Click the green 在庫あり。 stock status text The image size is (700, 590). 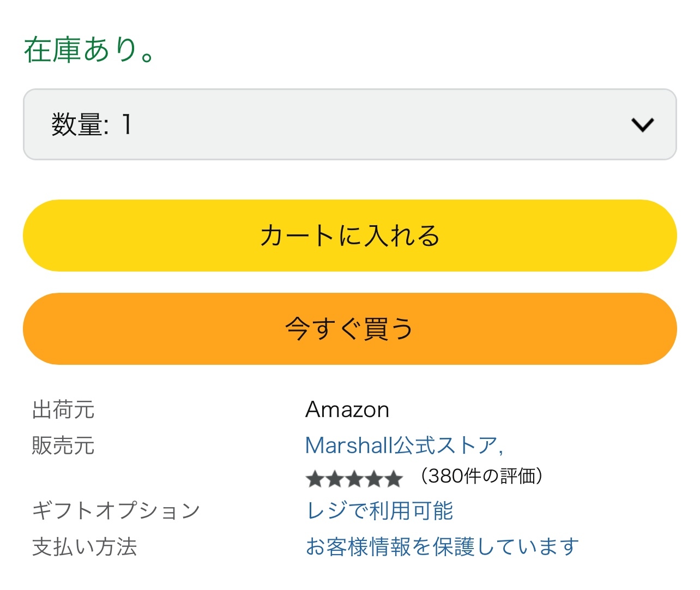tap(90, 50)
